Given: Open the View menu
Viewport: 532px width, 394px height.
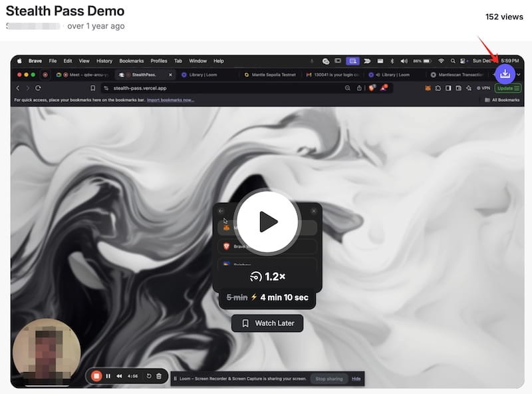Looking at the screenshot, I should (84, 61).
